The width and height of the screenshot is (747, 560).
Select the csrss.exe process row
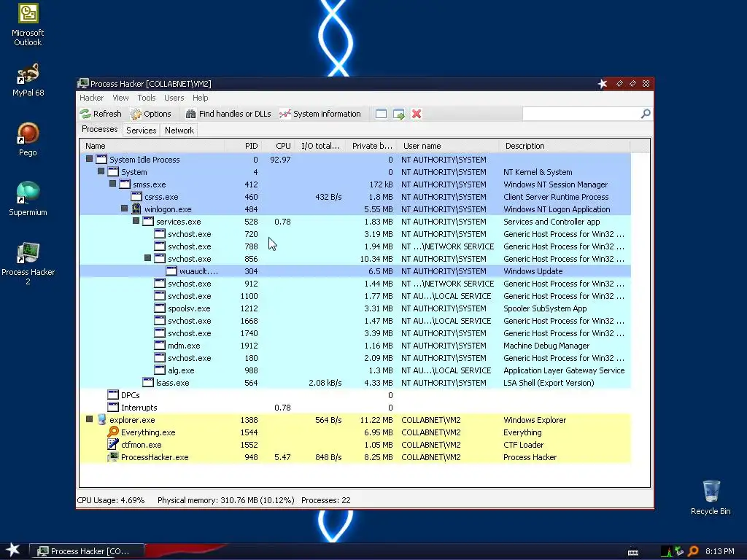tap(355, 197)
